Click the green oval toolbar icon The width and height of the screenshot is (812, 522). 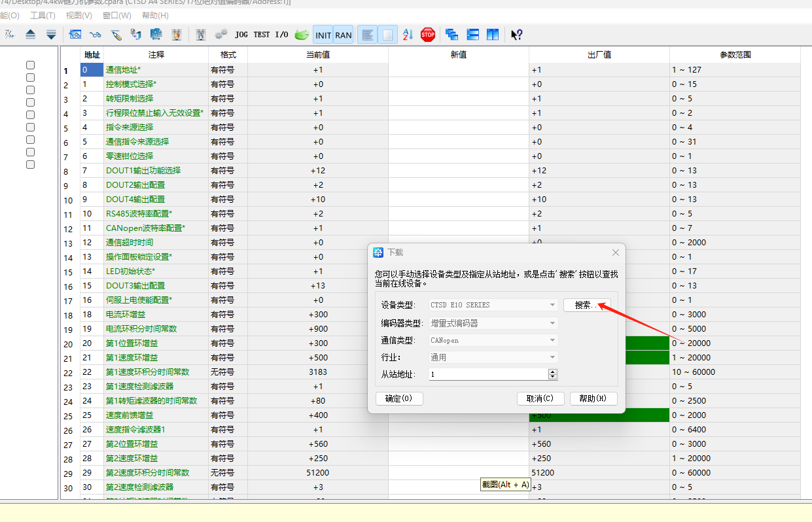(x=302, y=35)
